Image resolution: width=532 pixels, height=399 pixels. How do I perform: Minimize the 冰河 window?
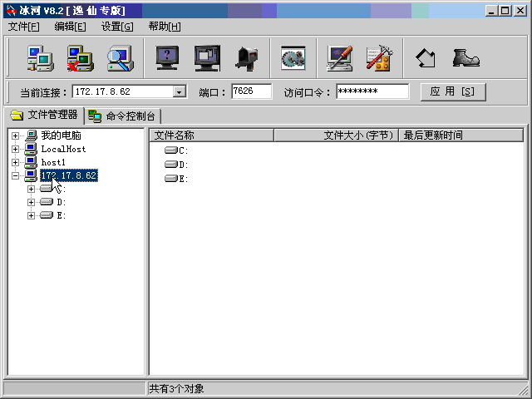[491, 11]
